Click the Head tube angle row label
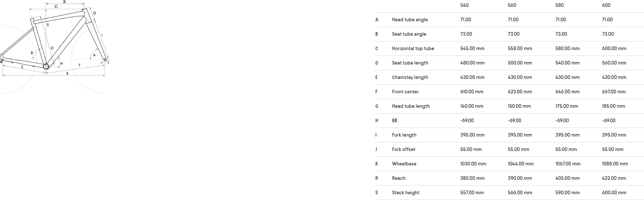644x200 pixels. pyautogui.click(x=410, y=19)
